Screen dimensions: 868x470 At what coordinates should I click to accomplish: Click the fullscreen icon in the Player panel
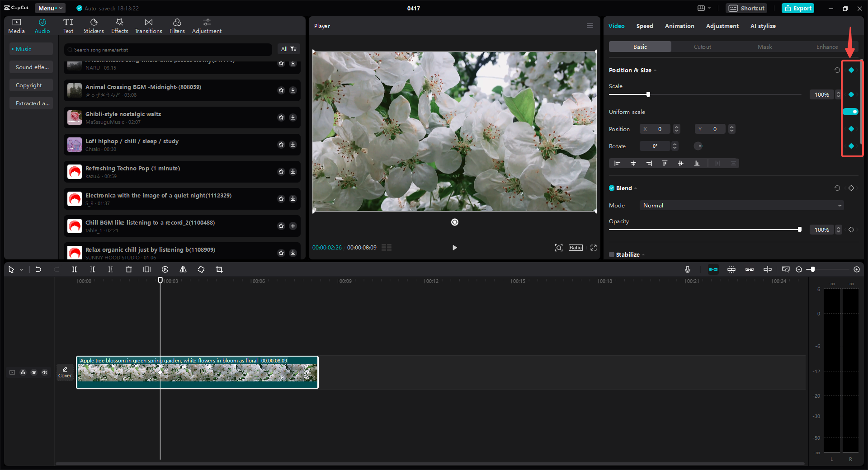tap(593, 248)
